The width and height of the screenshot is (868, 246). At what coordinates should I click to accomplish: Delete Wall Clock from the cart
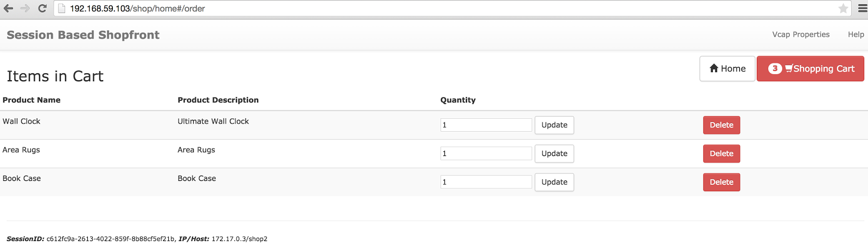tap(721, 125)
